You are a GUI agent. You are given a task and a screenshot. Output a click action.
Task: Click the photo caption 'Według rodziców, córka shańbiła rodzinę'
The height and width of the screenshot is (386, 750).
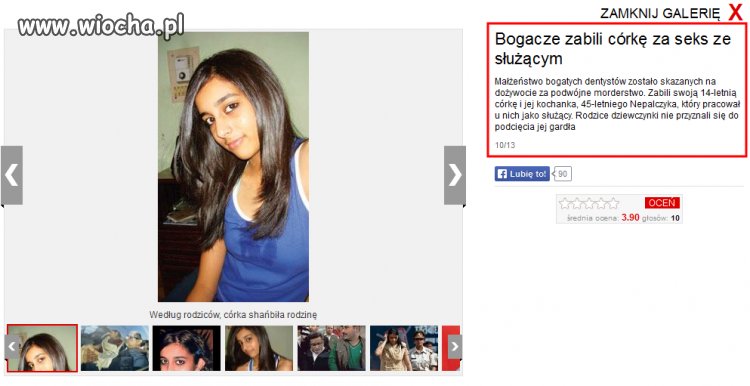click(233, 315)
